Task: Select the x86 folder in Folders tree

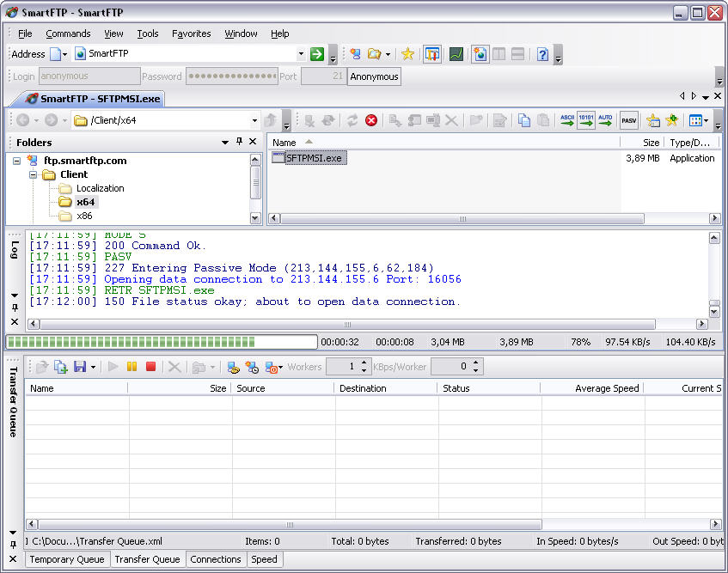Action: click(84, 216)
